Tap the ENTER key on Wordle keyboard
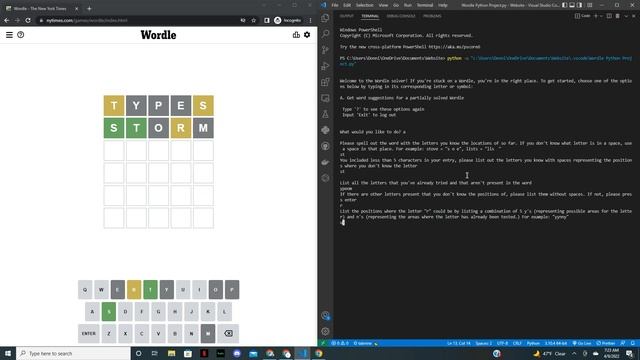 click(89, 333)
